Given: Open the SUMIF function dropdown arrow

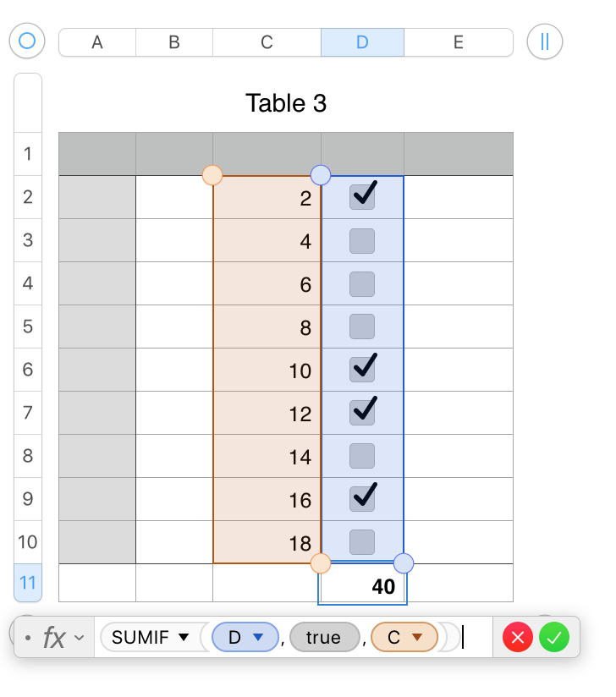Looking at the screenshot, I should [x=184, y=638].
